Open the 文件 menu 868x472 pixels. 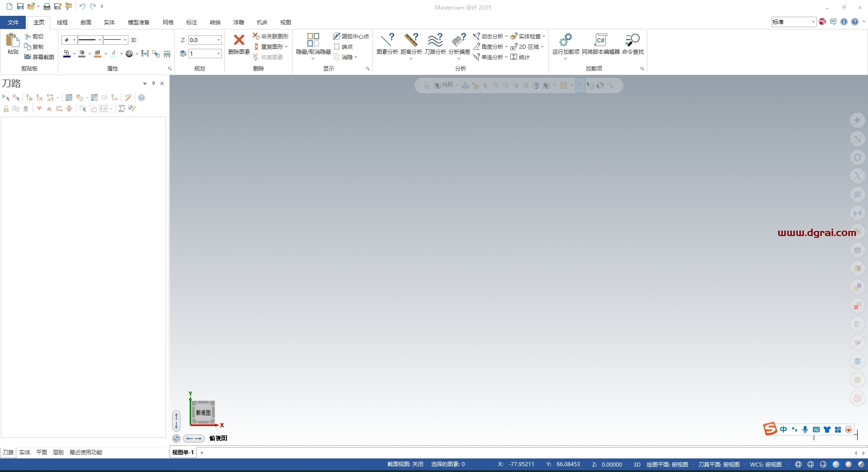13,23
